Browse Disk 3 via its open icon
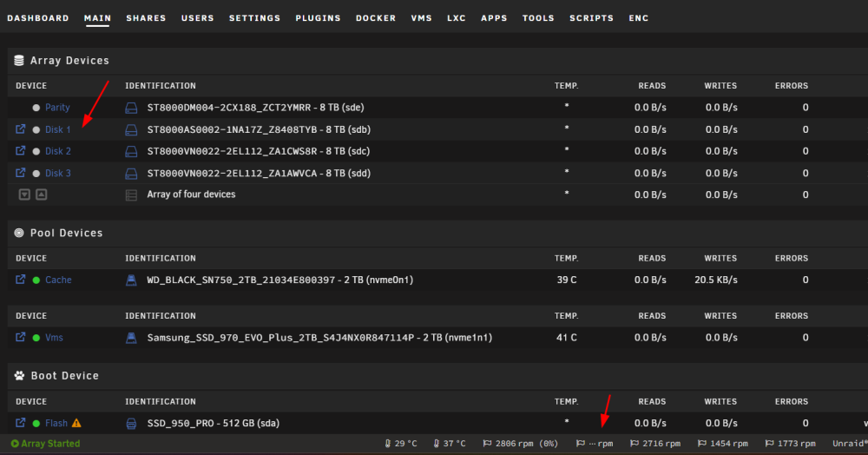The height and width of the screenshot is (455, 868). 21,173
